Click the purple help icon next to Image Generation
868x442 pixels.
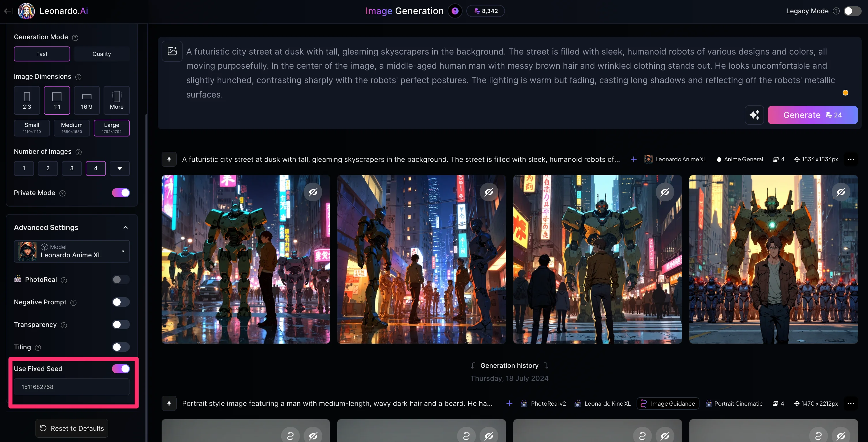pyautogui.click(x=455, y=11)
